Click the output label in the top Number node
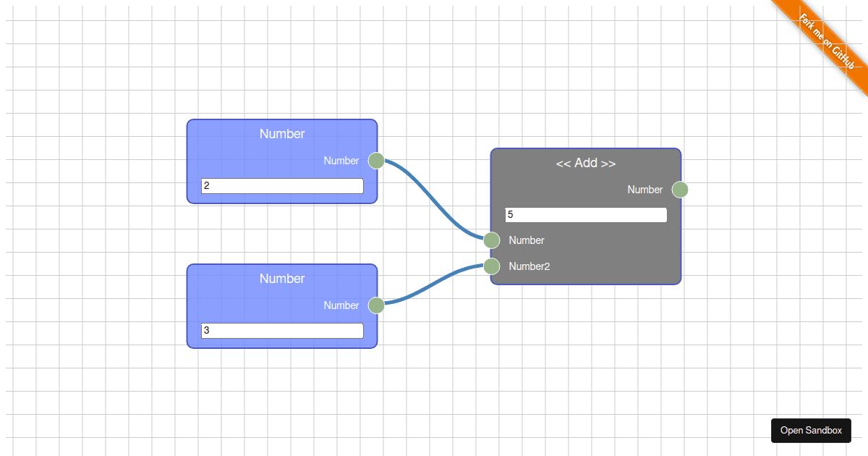 (x=341, y=161)
